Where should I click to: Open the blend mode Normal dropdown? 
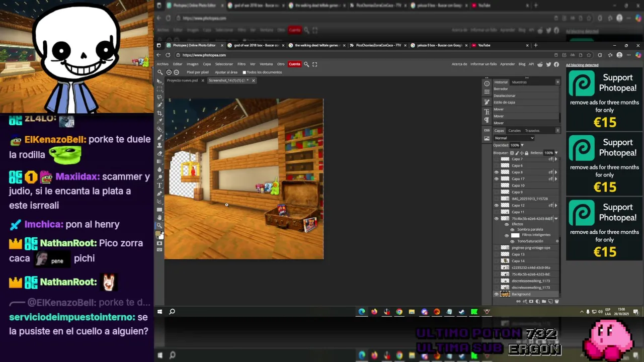pos(514,138)
